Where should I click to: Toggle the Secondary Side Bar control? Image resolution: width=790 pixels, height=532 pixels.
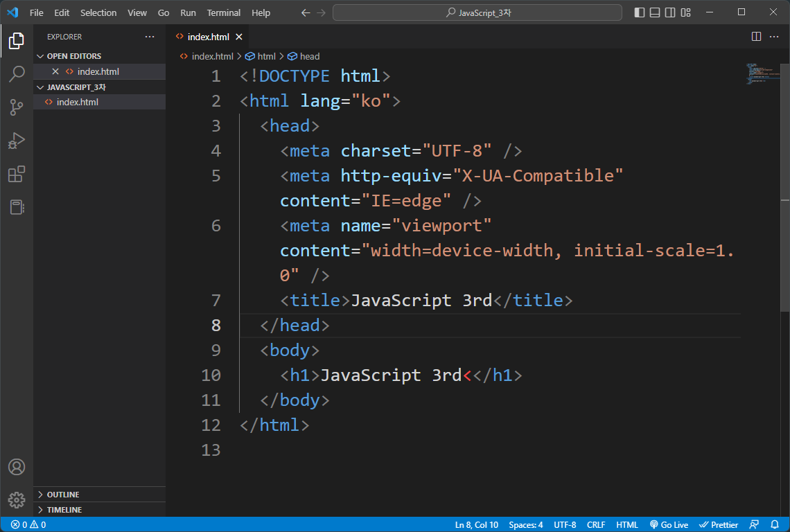pos(669,12)
